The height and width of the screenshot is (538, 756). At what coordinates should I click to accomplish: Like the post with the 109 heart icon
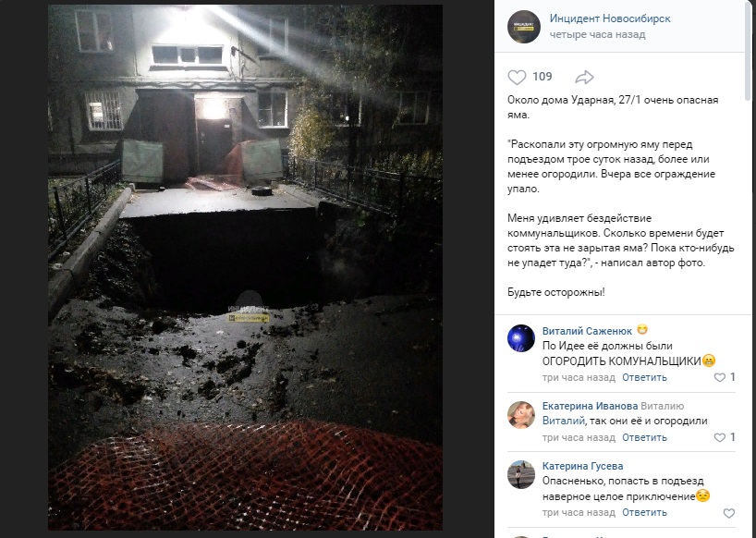point(517,77)
